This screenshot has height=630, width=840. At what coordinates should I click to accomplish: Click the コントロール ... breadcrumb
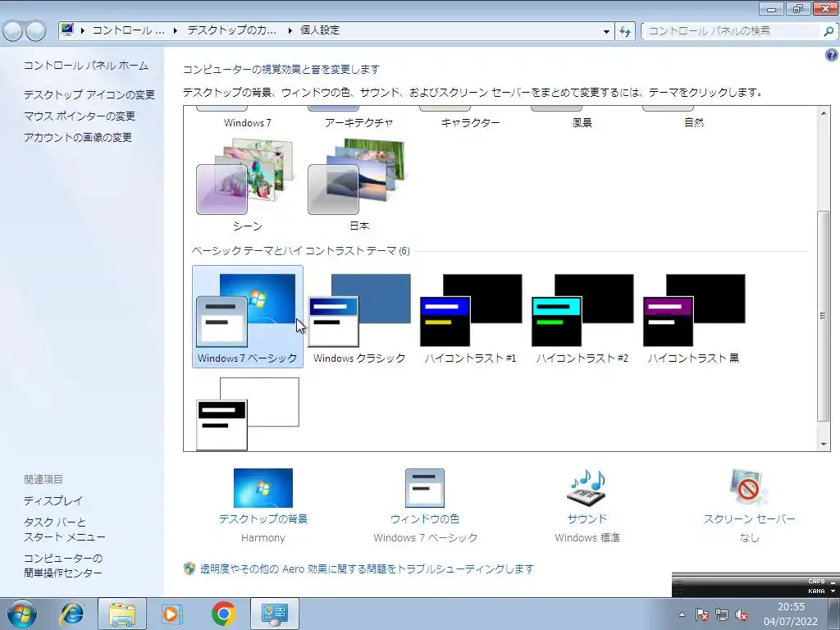(x=129, y=30)
